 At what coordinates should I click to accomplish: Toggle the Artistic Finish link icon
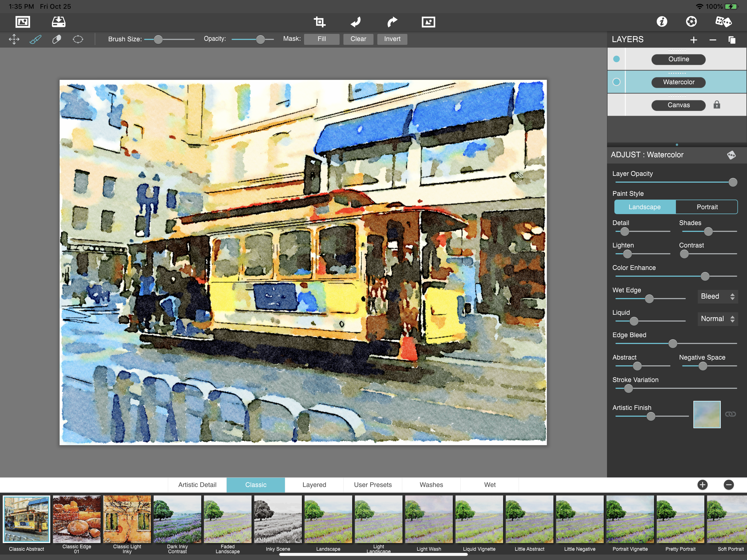point(730,414)
